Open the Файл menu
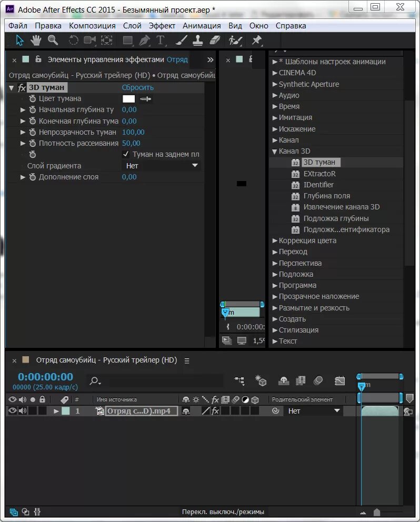The height and width of the screenshot is (522, 420). 18,26
